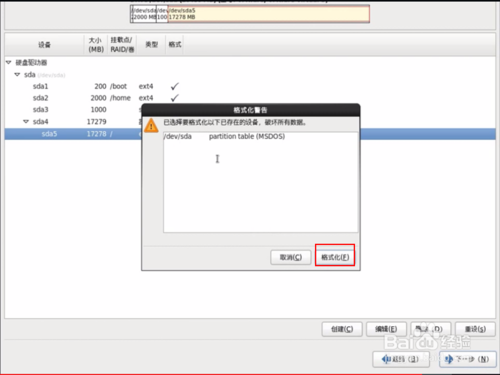Click the 大小(MB) size column header
Viewport: 500px width, 375px height.
point(96,45)
